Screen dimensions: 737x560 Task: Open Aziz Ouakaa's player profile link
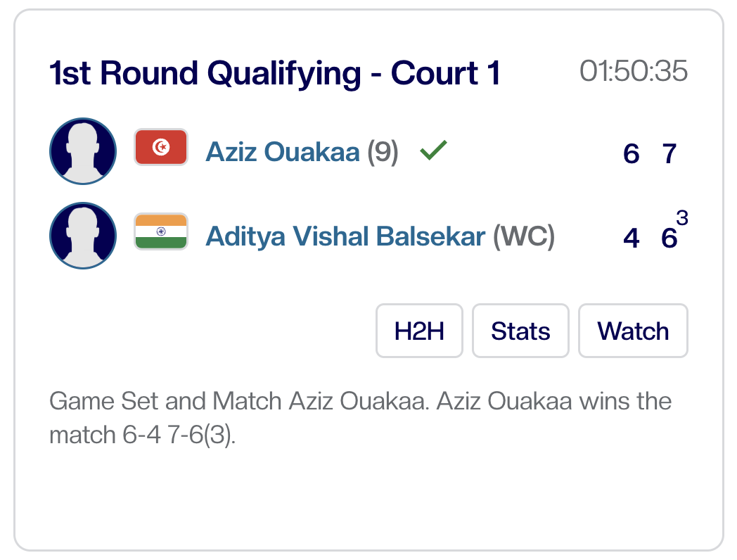[x=283, y=152]
